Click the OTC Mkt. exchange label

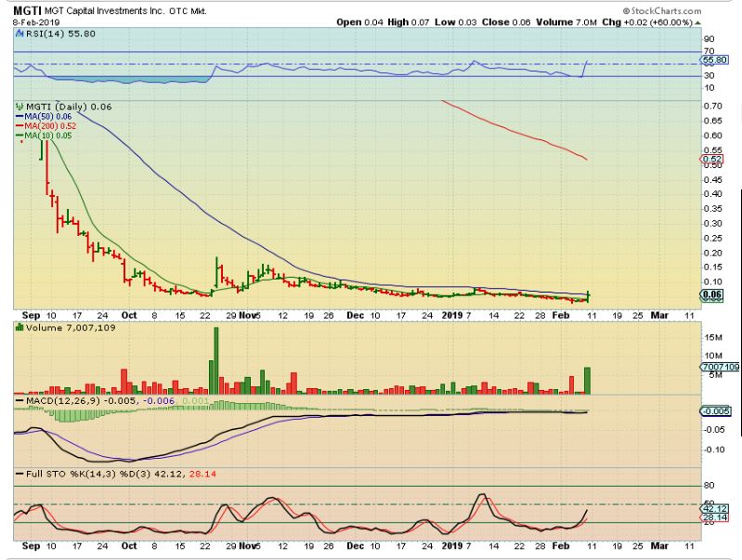(188, 11)
